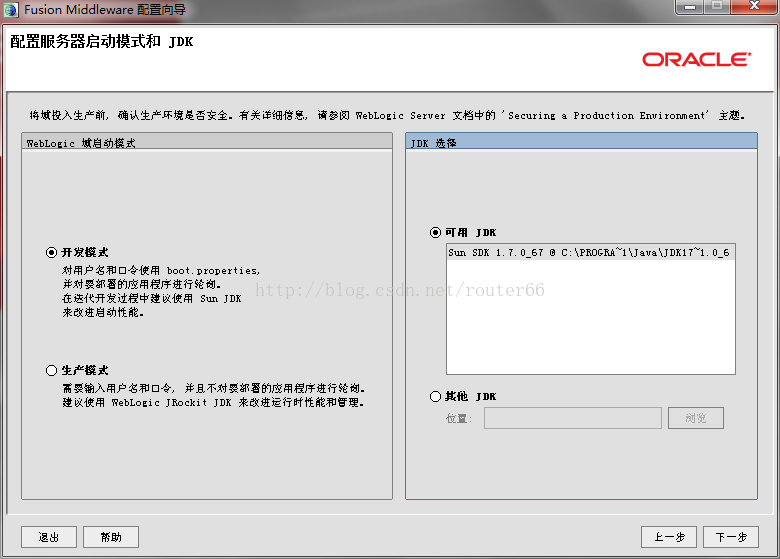Screen dimensions: 780x559
Task: Maximize the configuration wizard window
Action: click(716, 6)
